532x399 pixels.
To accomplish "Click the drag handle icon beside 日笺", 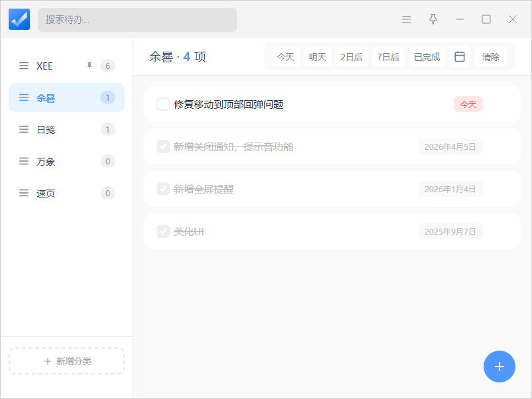I will pyautogui.click(x=24, y=129).
